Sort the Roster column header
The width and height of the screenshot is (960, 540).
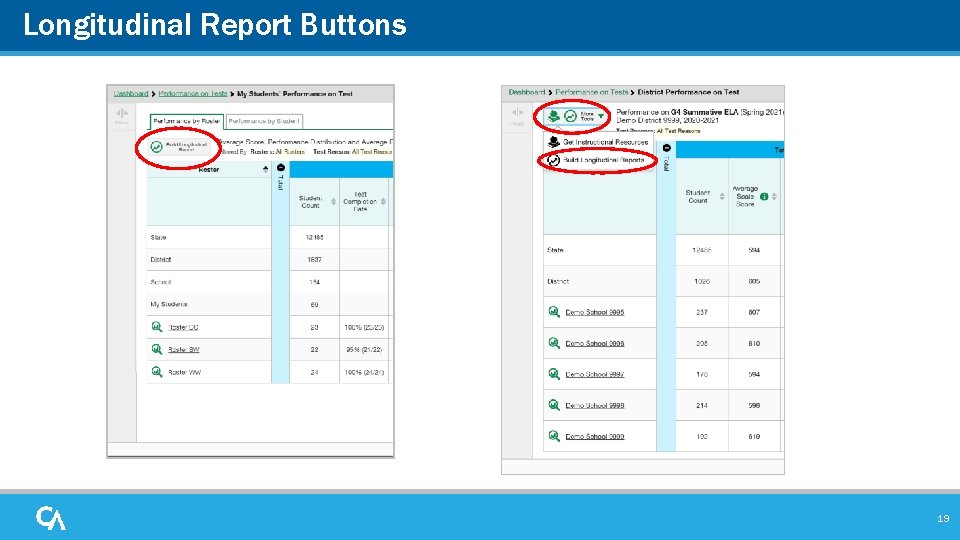click(x=265, y=170)
